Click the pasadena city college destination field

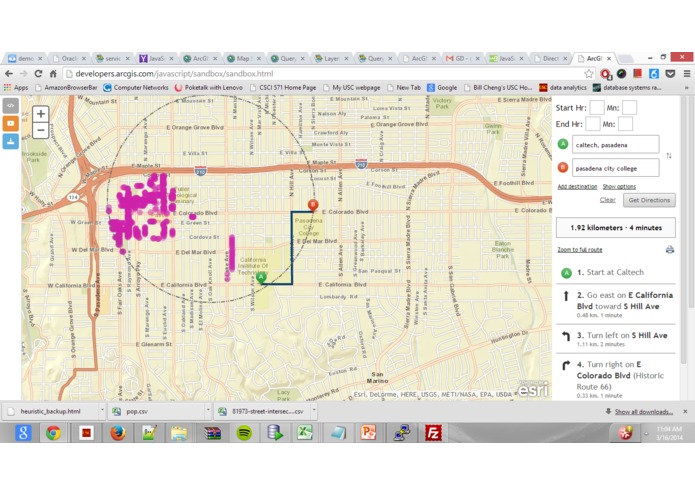click(615, 168)
